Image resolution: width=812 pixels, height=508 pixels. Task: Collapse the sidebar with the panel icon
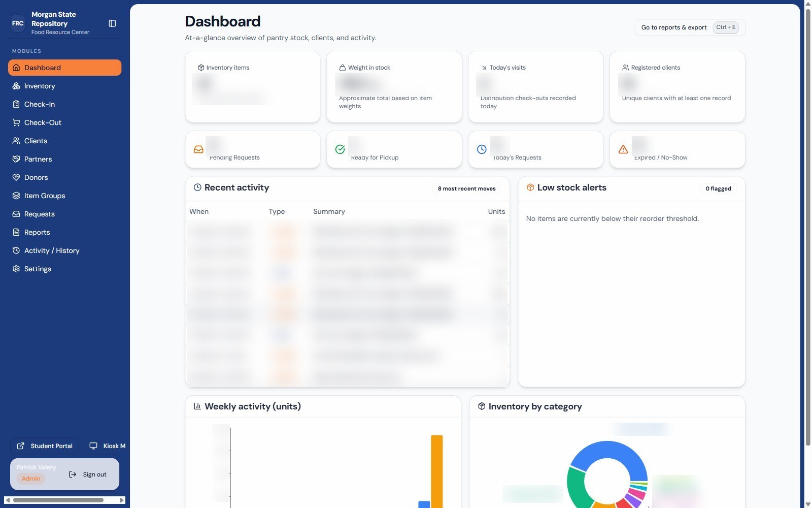[x=112, y=23]
